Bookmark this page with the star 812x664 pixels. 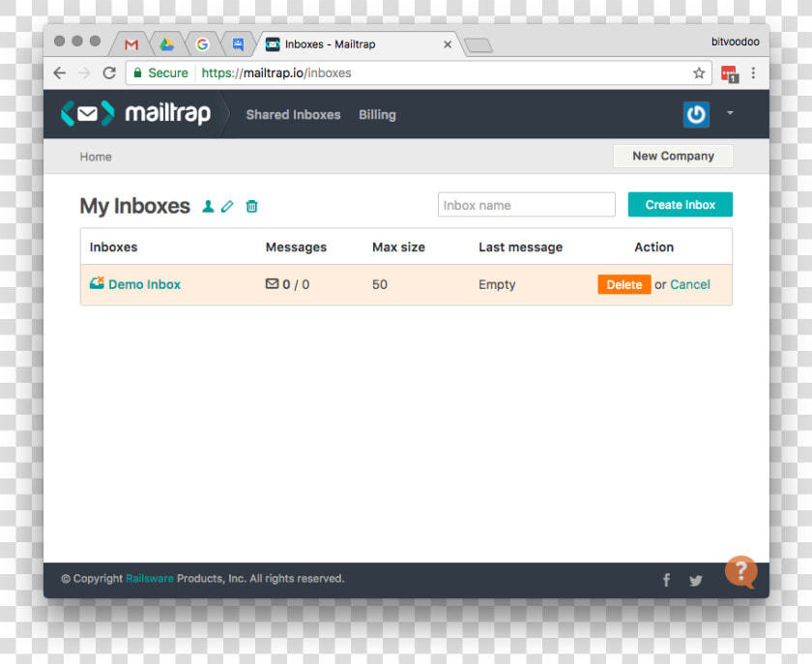pyautogui.click(x=699, y=73)
